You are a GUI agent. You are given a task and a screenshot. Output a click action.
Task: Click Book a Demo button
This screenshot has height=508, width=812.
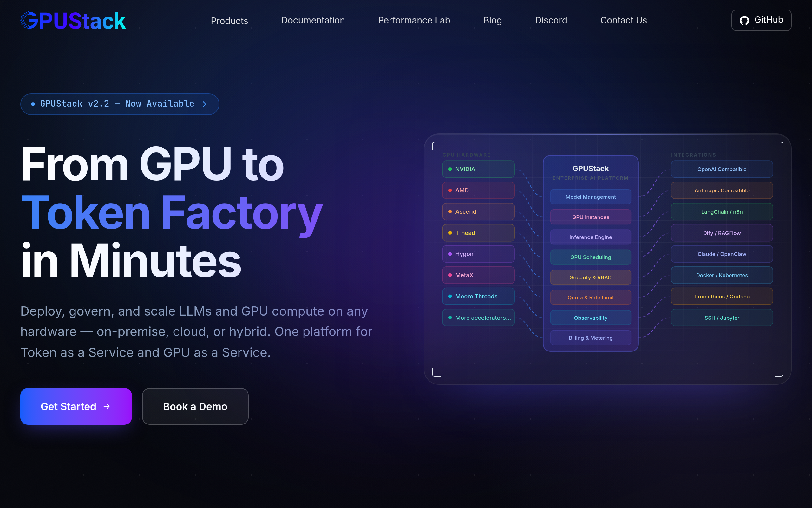pyautogui.click(x=195, y=406)
